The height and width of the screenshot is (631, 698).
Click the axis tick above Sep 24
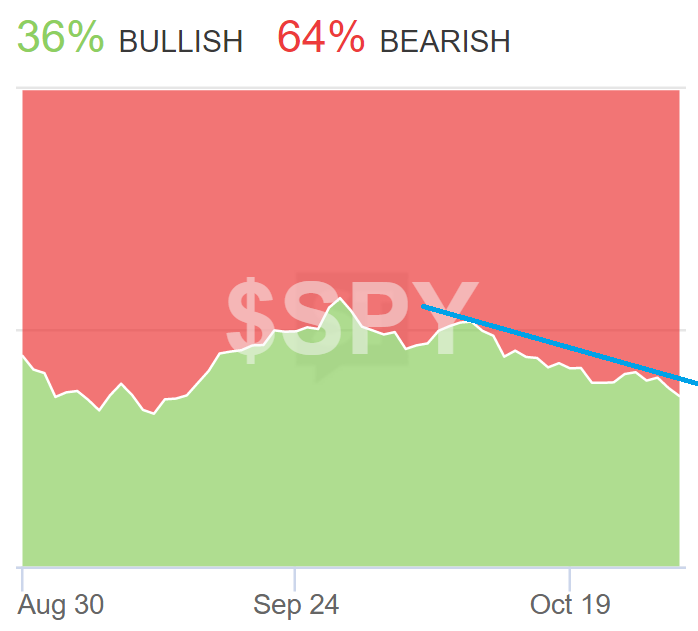[295, 578]
